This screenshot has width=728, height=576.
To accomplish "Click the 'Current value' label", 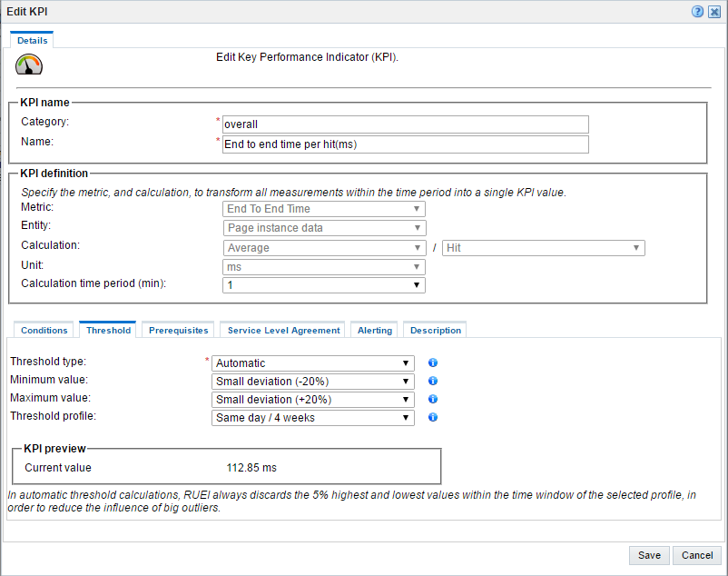I will coord(58,468).
